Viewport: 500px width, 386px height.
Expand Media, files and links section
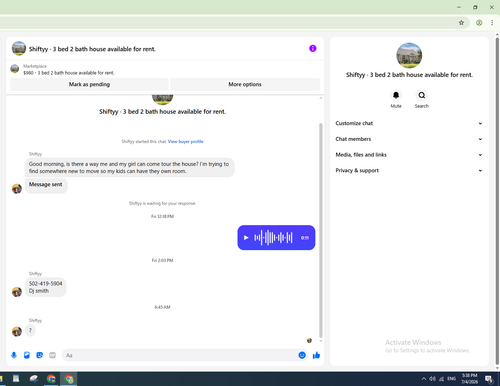click(x=409, y=155)
